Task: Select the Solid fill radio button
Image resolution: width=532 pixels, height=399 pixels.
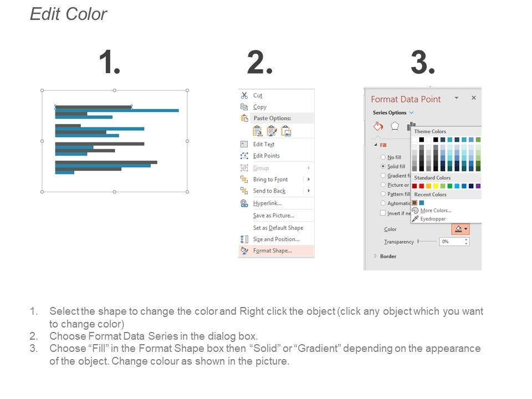Action: point(383,166)
